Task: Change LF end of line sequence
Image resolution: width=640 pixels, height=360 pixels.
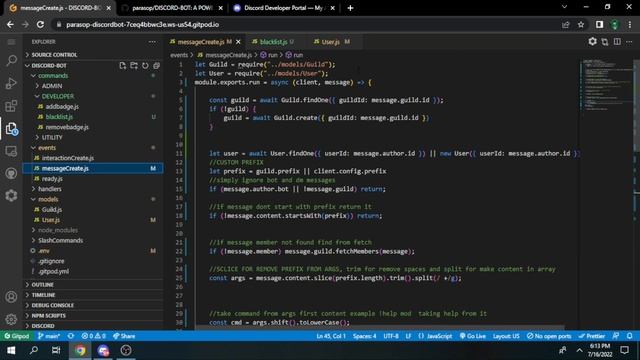Action: (x=408, y=336)
